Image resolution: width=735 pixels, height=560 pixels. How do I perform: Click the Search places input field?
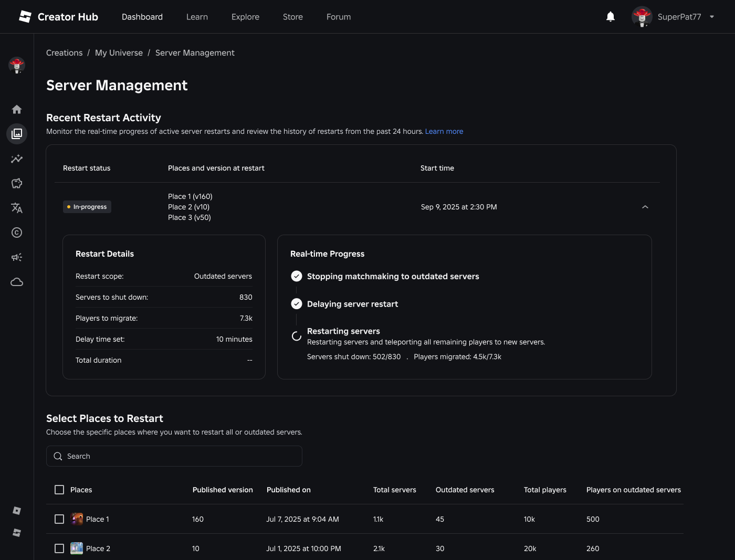pos(178,456)
